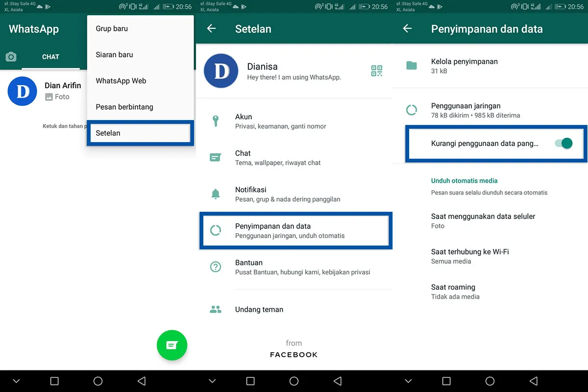588x392 pixels.
Task: Tap the Chat speech bubble icon in Setelan
Action: coord(216,157)
